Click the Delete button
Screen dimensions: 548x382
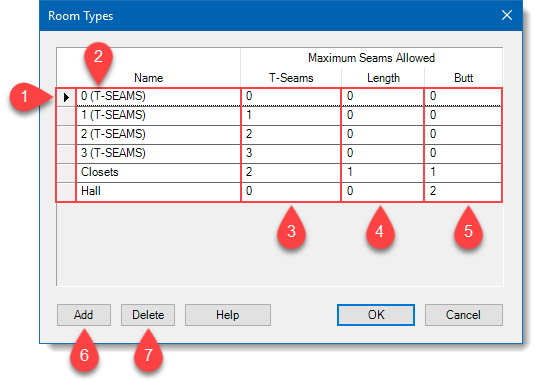click(148, 315)
